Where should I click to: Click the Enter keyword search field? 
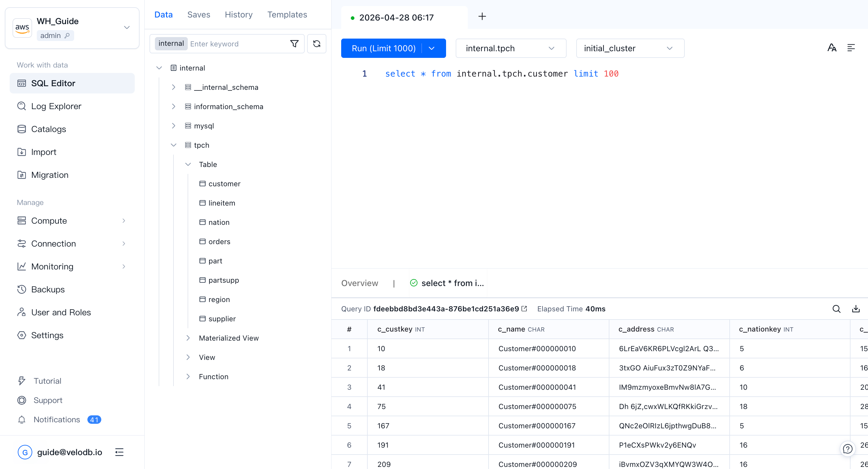236,44
